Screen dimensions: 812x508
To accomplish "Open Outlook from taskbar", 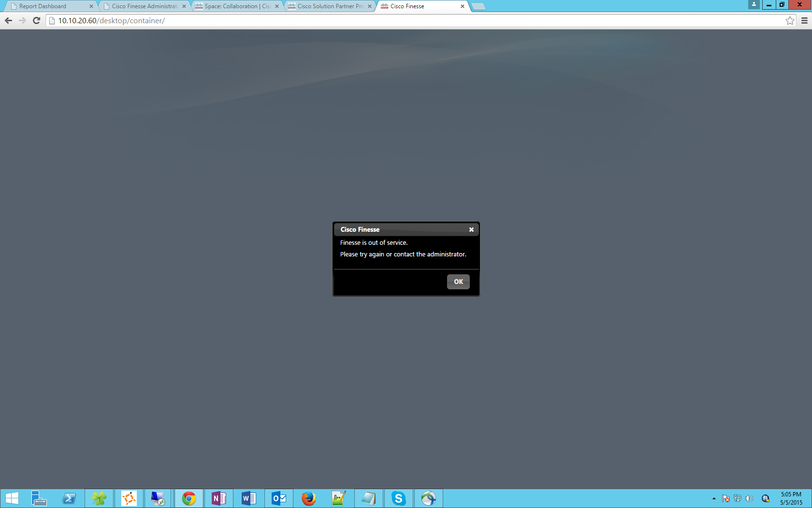I will 279,498.
